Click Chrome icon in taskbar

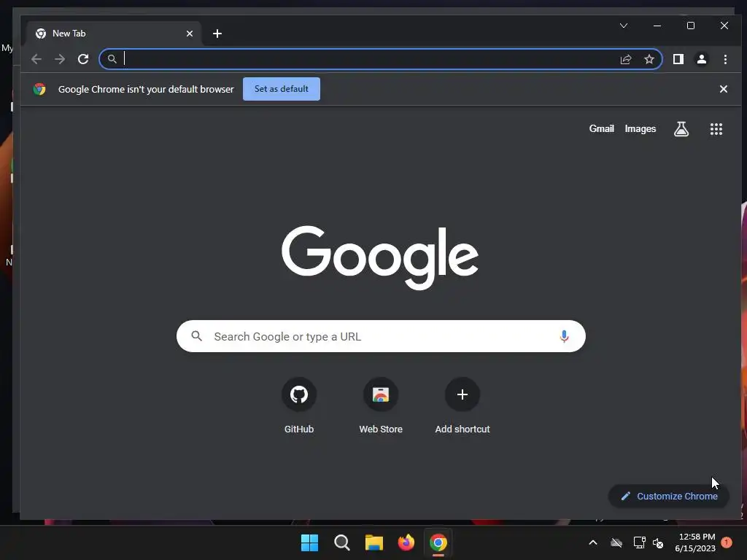pos(438,542)
